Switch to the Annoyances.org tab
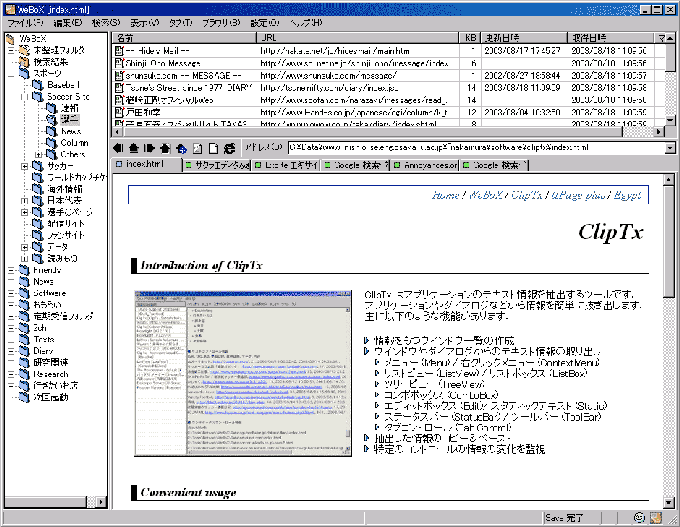 click(x=425, y=165)
